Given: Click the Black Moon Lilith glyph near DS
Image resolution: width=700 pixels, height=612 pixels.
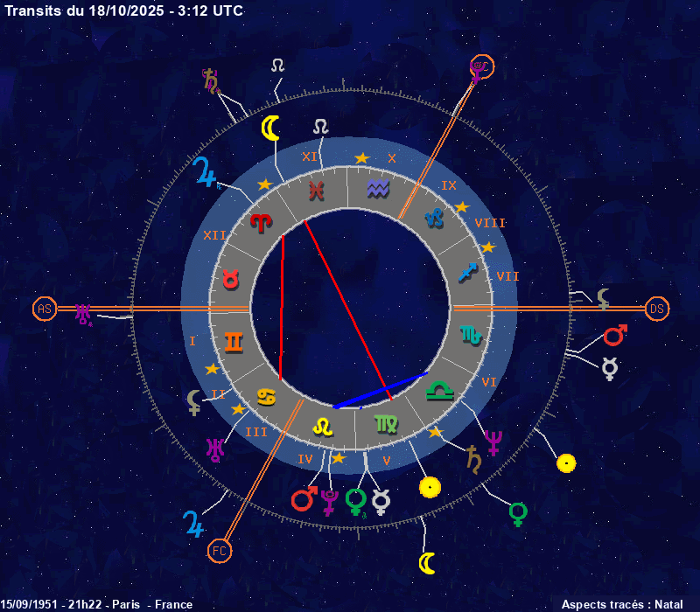Looking at the screenshot, I should point(604,299).
